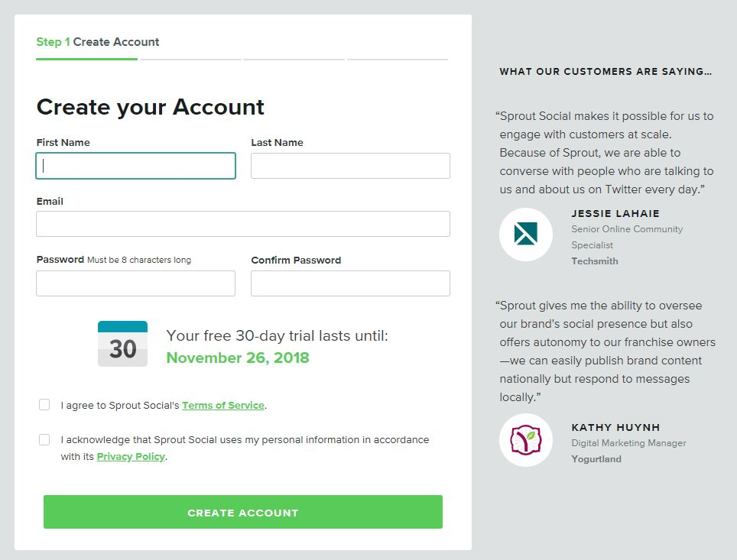
Task: Click the second step progress bar segment
Action: pos(190,59)
